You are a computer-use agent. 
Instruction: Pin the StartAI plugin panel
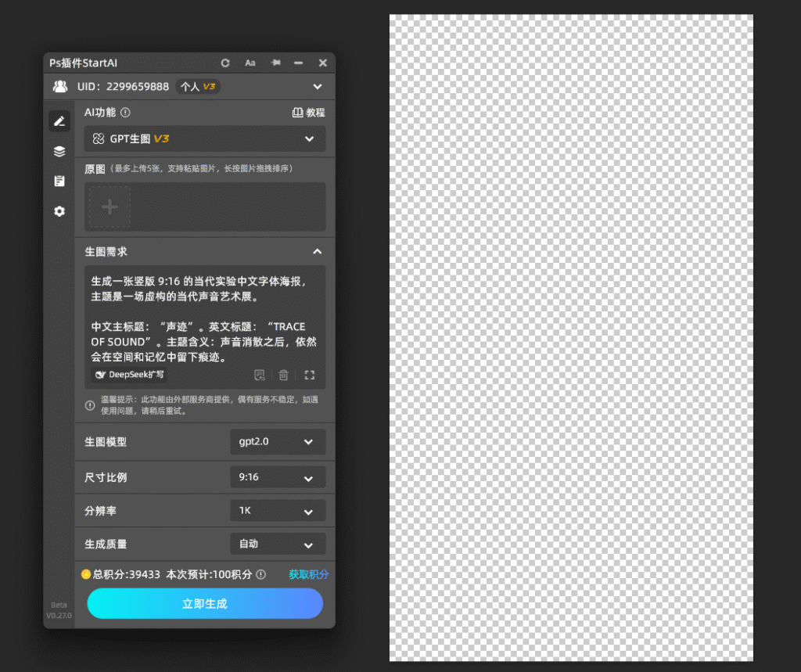coord(276,63)
